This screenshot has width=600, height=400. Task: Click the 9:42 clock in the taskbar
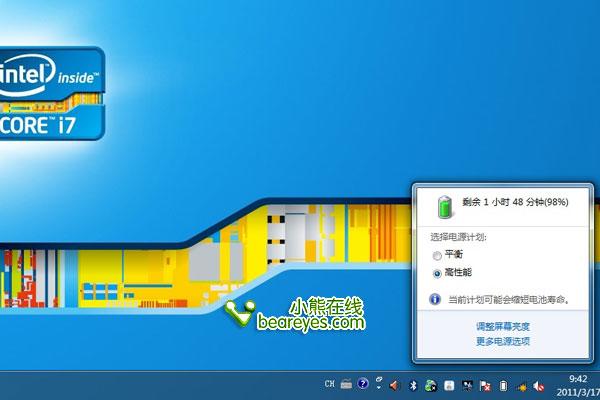[x=578, y=379]
